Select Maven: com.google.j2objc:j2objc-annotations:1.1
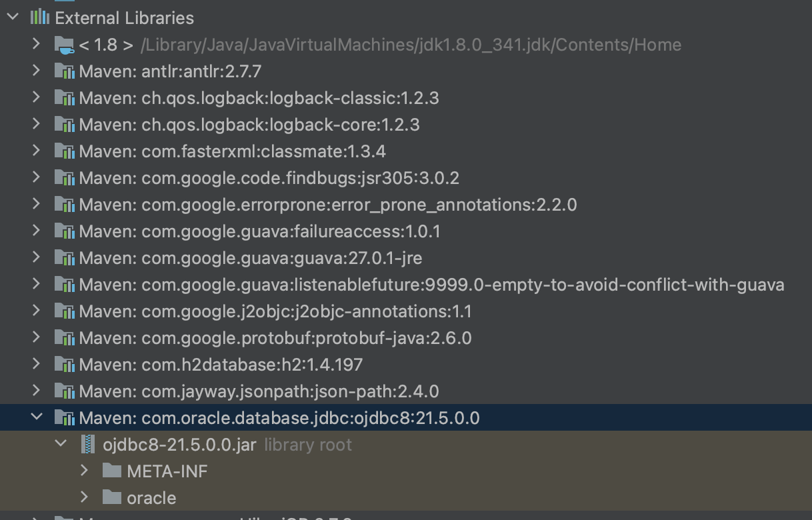 275,311
